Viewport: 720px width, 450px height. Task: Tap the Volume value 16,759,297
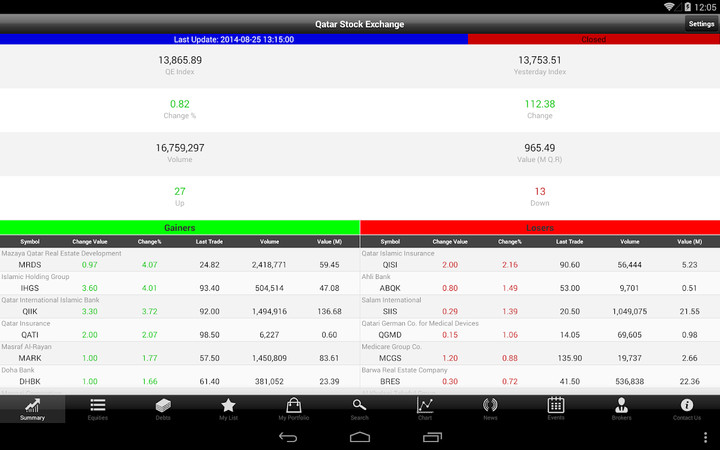tap(180, 148)
